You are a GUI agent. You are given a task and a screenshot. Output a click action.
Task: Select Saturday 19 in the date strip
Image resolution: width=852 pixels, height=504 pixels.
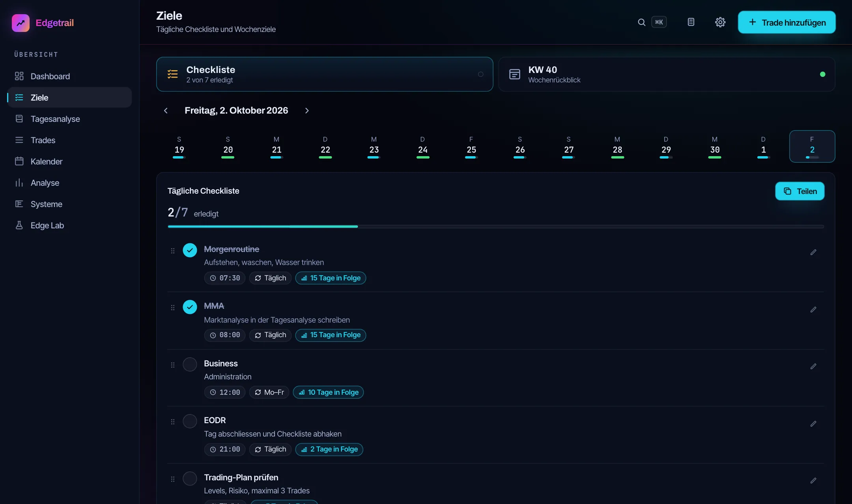(x=179, y=146)
